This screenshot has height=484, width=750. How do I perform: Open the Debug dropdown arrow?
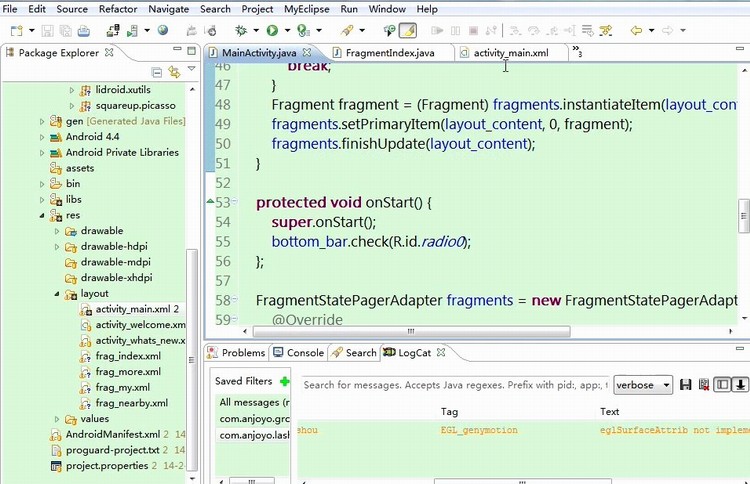(x=256, y=31)
